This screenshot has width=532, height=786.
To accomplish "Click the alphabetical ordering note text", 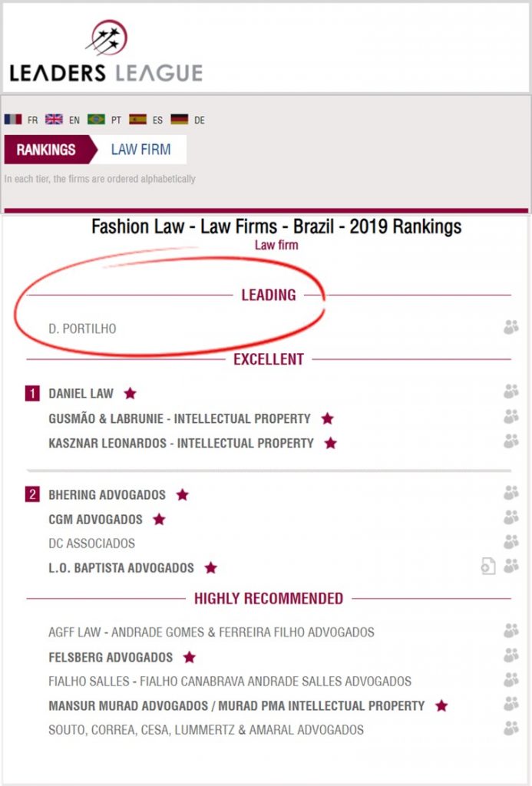I will coord(100,179).
